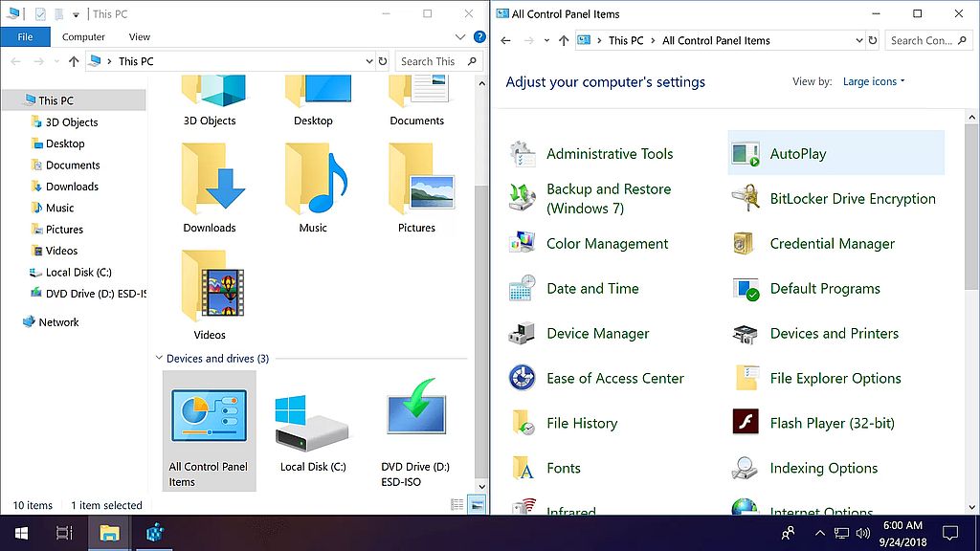Switch to details view in status bar
The width and height of the screenshot is (980, 551).
tap(457, 505)
